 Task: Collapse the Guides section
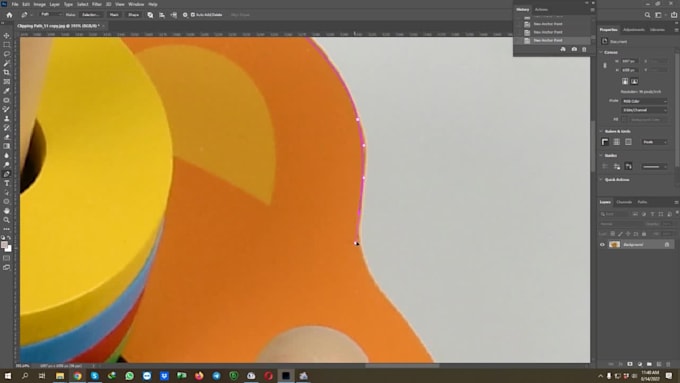(601, 155)
